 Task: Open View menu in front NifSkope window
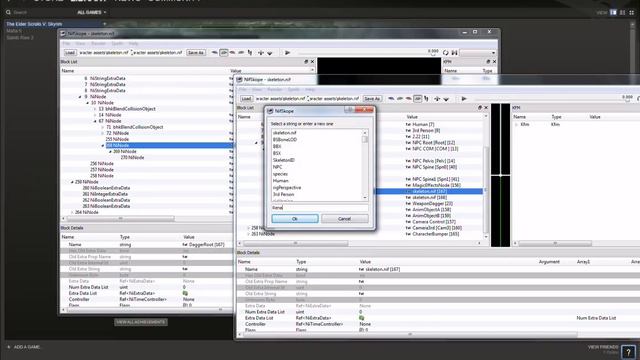pos(257,89)
